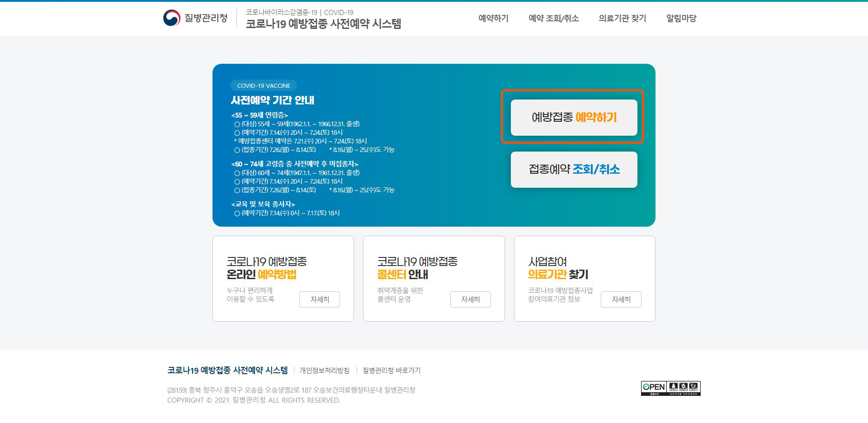Image resolution: width=868 pixels, height=423 pixels.
Task: Click the footer address line starting (28159)
Action: click(x=291, y=390)
